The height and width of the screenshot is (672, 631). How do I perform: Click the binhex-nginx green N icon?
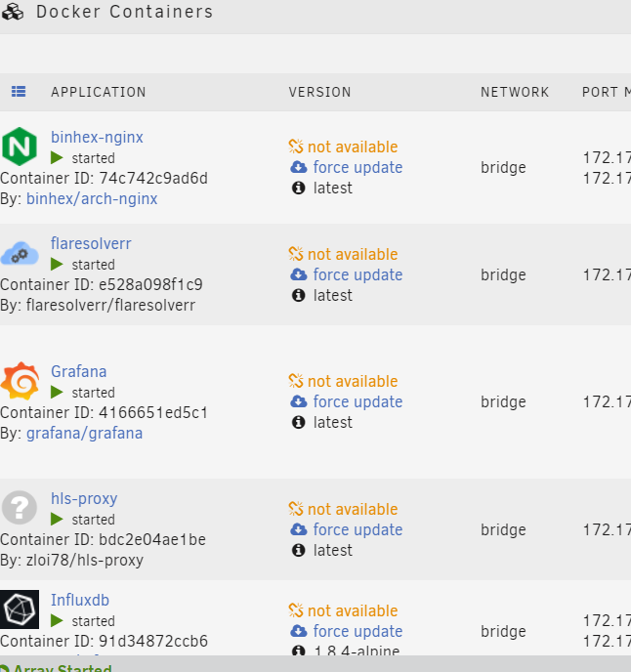tap(20, 147)
